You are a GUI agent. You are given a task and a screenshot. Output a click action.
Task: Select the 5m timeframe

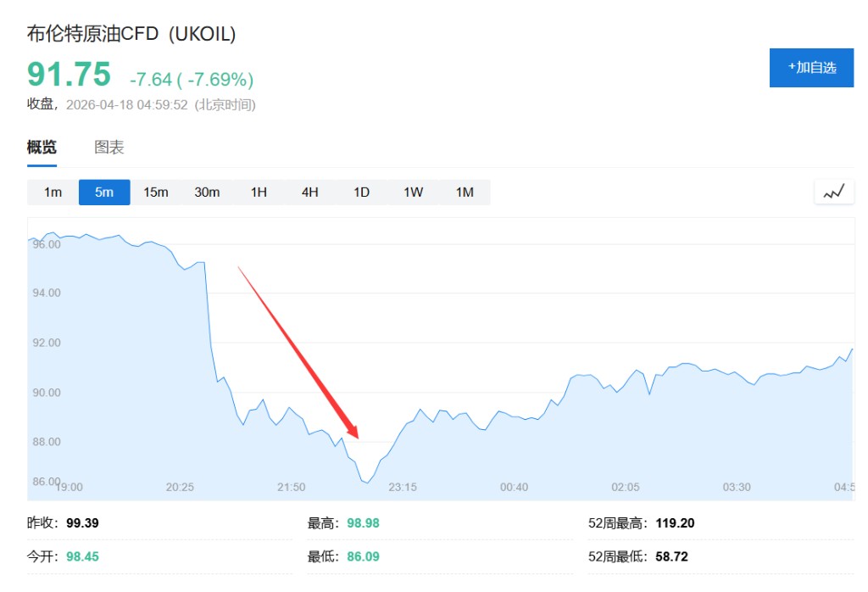coord(104,193)
